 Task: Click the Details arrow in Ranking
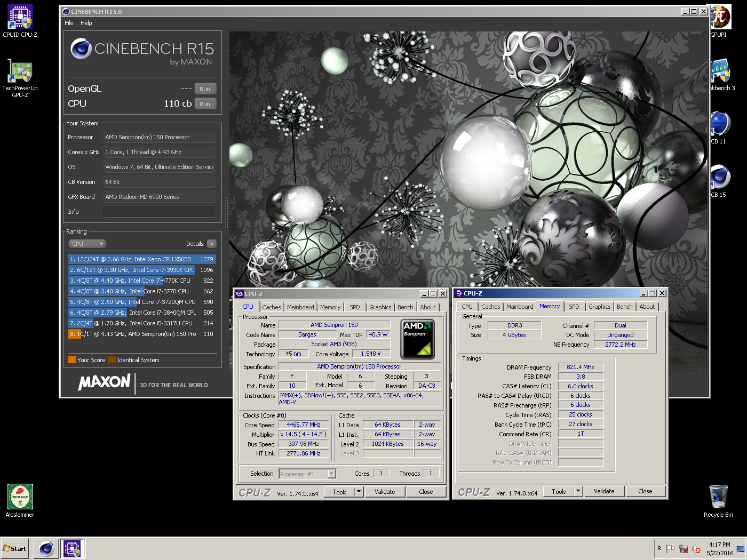click(212, 244)
